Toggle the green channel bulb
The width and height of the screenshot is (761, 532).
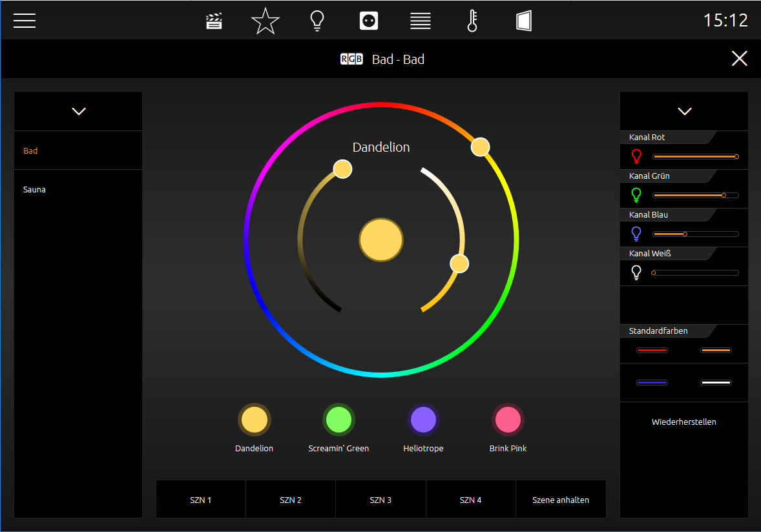click(636, 195)
